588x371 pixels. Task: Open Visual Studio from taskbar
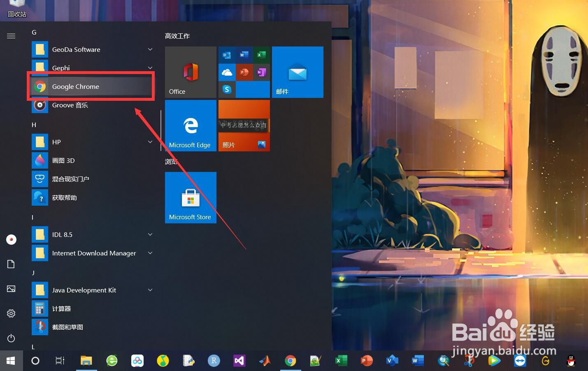coord(239,361)
